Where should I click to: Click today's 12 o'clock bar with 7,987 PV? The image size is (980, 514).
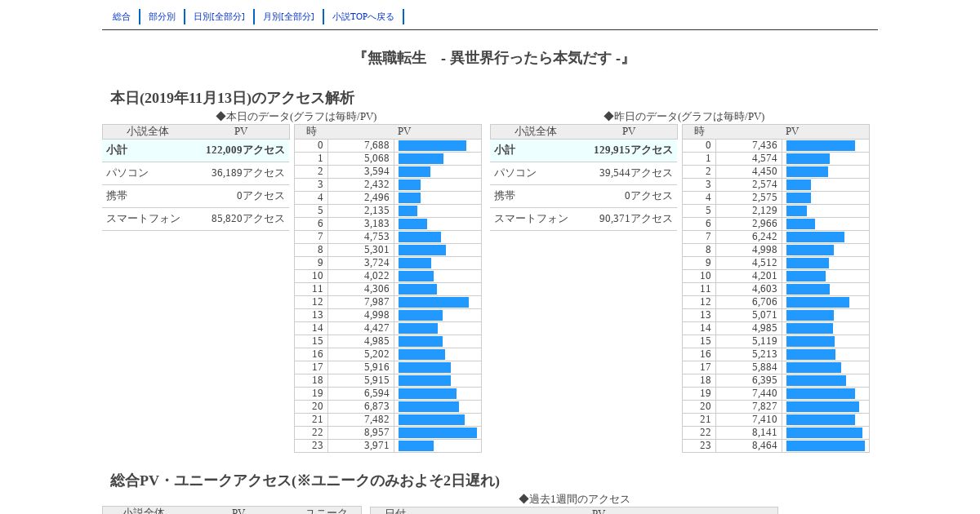point(434,302)
